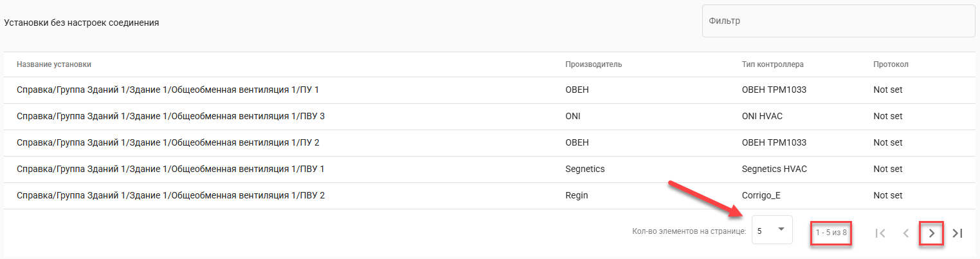Sort by Производитель column header

(x=593, y=64)
